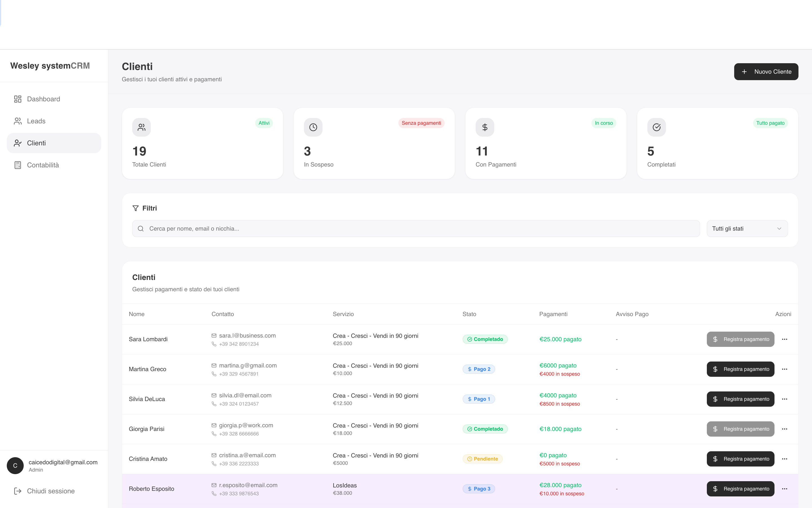Select Clienti in the sidebar
The height and width of the screenshot is (508, 812).
click(54, 143)
